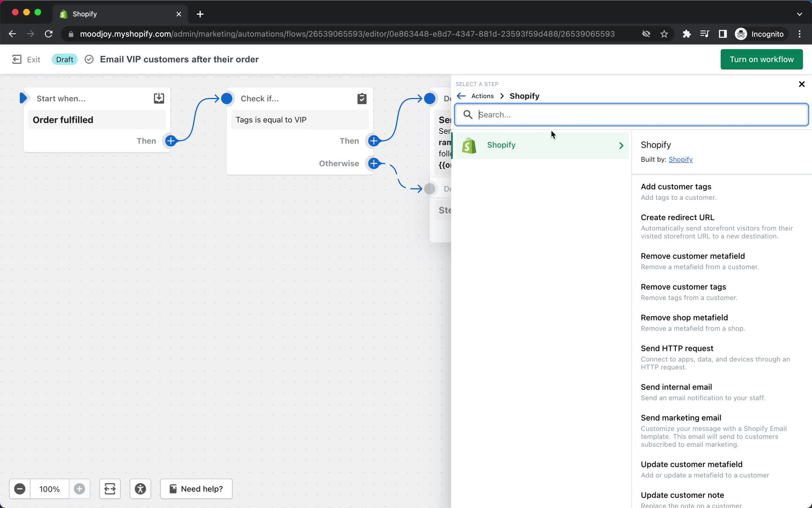Viewport: 812px width, 508px height.
Task: Click the back arrow to Actions menu
Action: 461,96
